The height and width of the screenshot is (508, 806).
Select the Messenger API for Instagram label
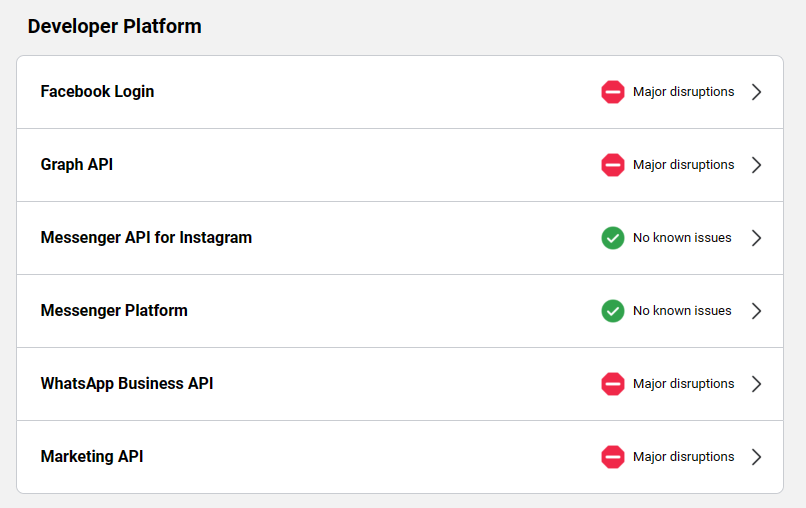coord(146,238)
